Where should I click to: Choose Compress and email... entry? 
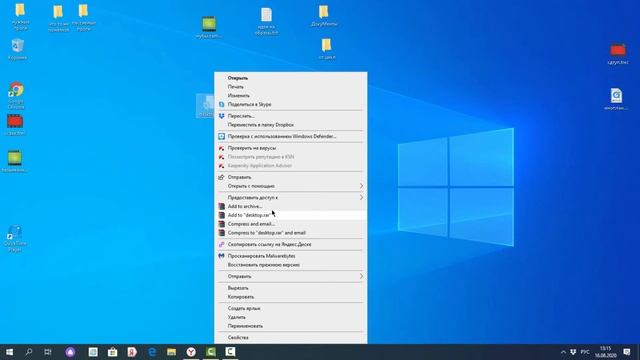[x=291, y=224]
